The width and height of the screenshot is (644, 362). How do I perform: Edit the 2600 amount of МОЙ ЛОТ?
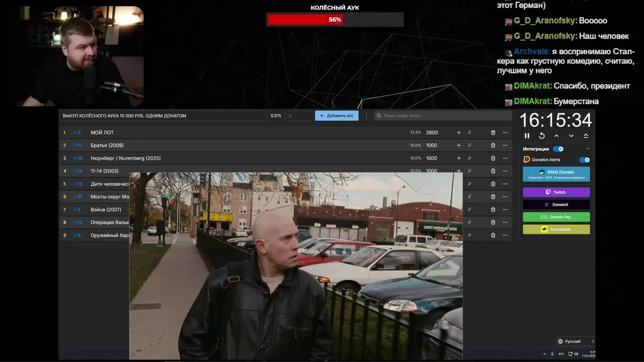[x=432, y=133]
